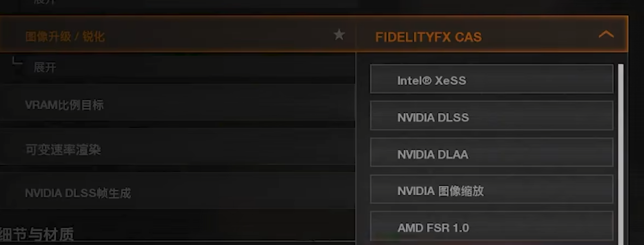Click the 细节与材质 section heading

[x=37, y=234]
